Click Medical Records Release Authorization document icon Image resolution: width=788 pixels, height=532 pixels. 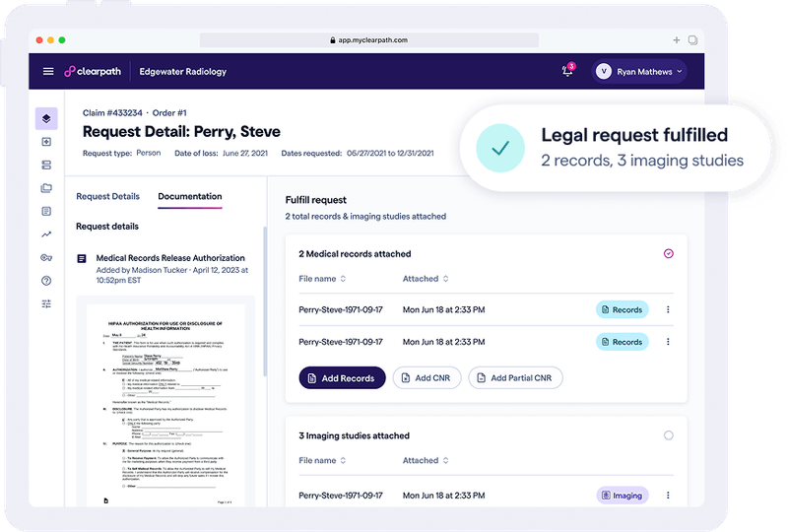(82, 258)
